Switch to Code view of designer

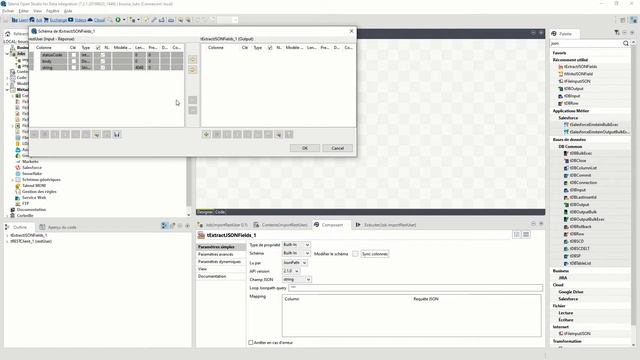[220, 212]
